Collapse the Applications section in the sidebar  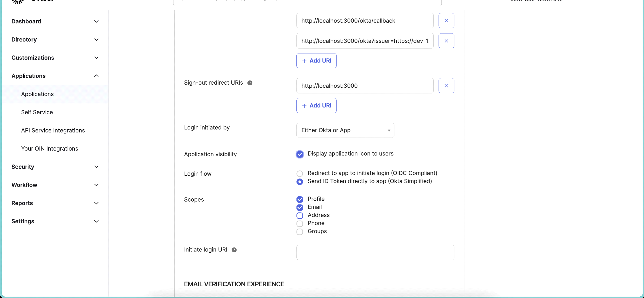pyautogui.click(x=55, y=76)
